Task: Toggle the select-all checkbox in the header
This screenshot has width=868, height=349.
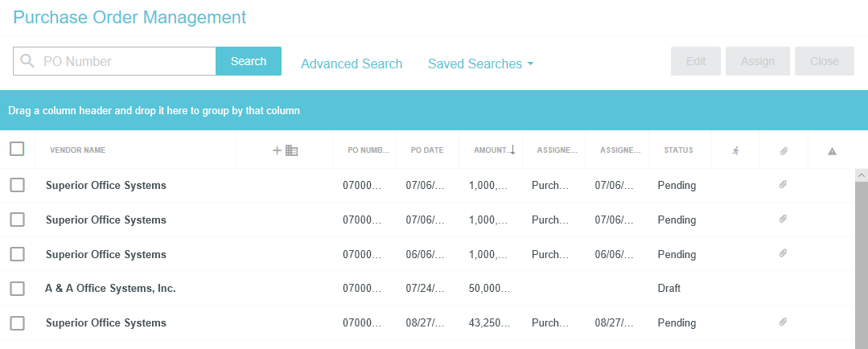Action: pyautogui.click(x=17, y=149)
